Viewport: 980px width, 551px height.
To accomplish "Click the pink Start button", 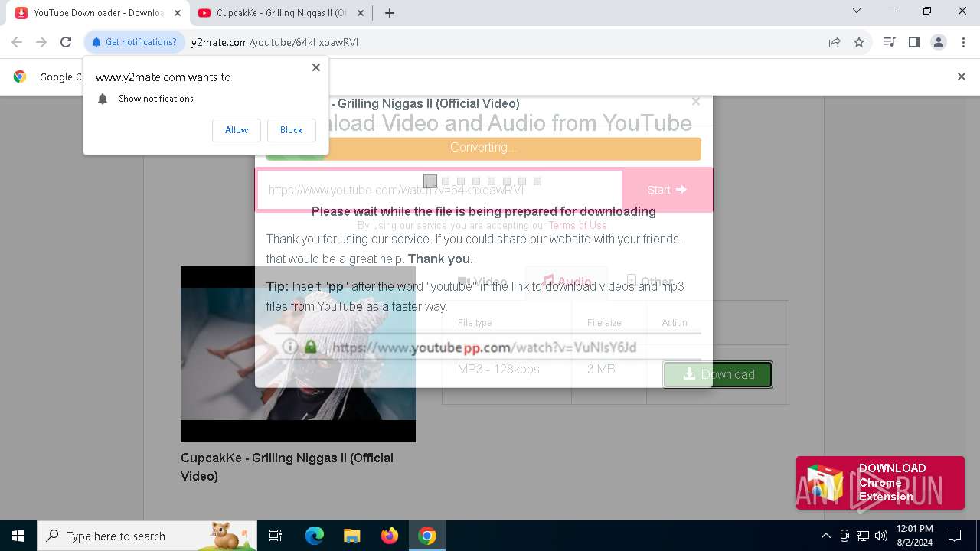I will pos(667,190).
